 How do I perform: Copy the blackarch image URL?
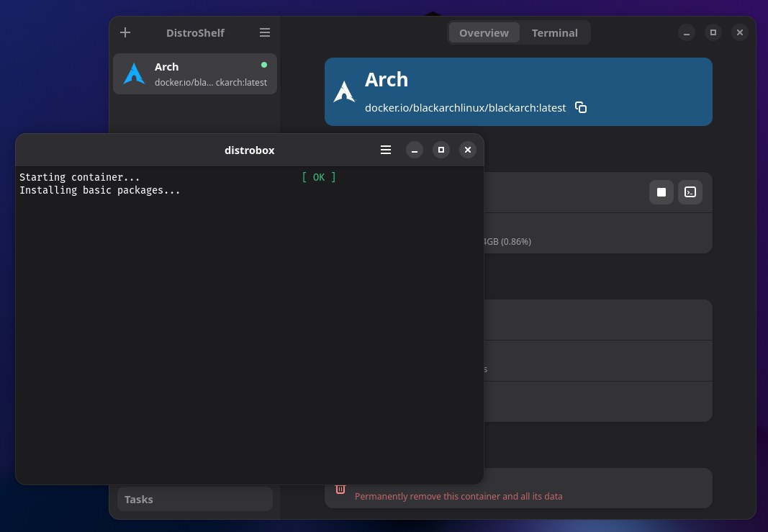point(581,107)
